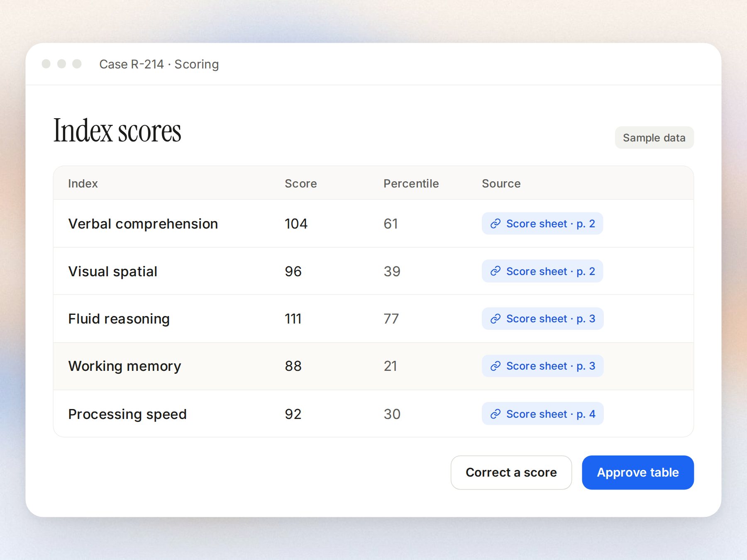This screenshot has width=747, height=560.
Task: Open Score sheet p. 2 for Visual spatial
Action: click(x=542, y=271)
